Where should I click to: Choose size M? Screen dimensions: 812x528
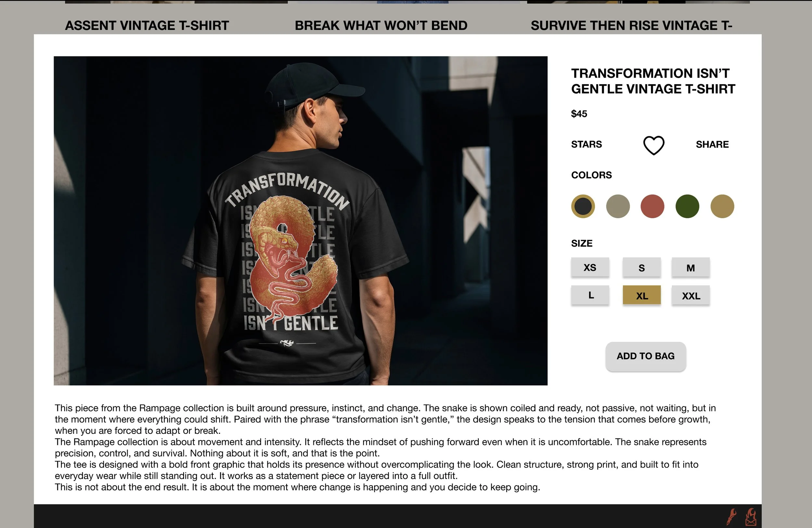point(691,268)
